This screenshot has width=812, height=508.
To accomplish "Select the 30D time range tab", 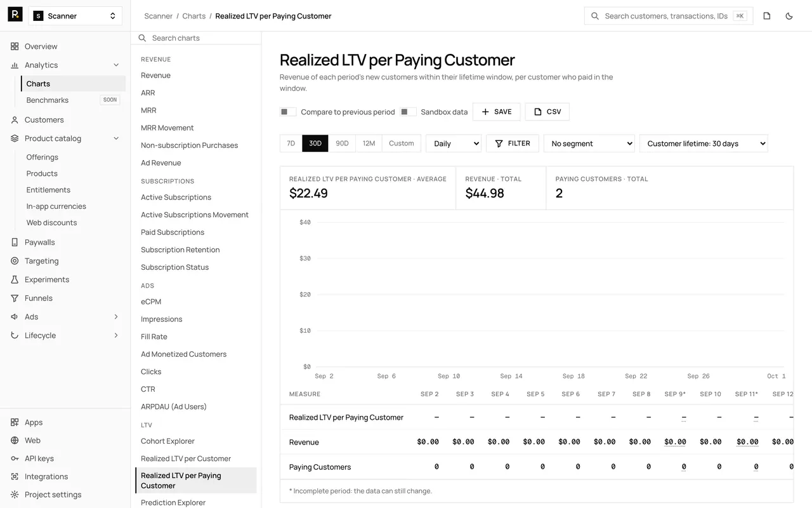I will point(315,144).
